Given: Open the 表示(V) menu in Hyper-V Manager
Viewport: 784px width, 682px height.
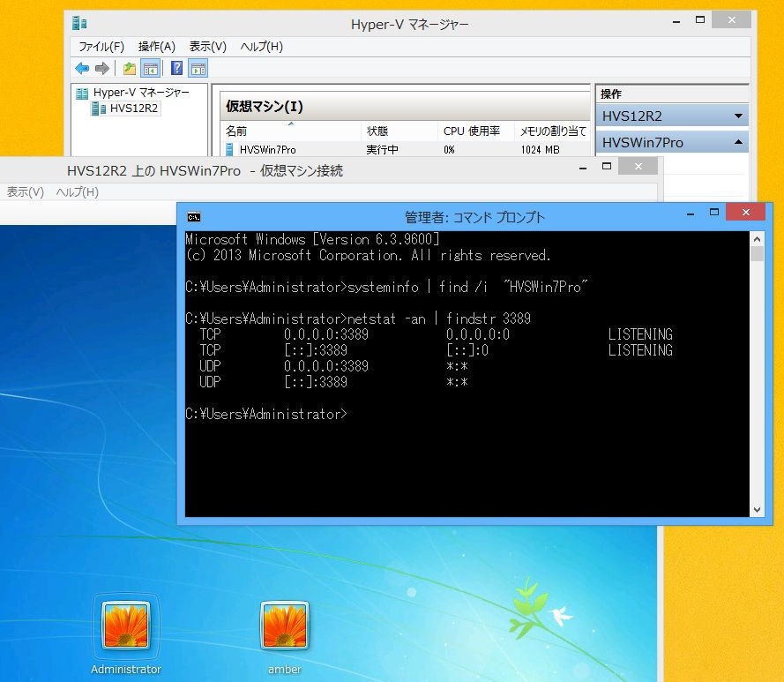Looking at the screenshot, I should (208, 47).
